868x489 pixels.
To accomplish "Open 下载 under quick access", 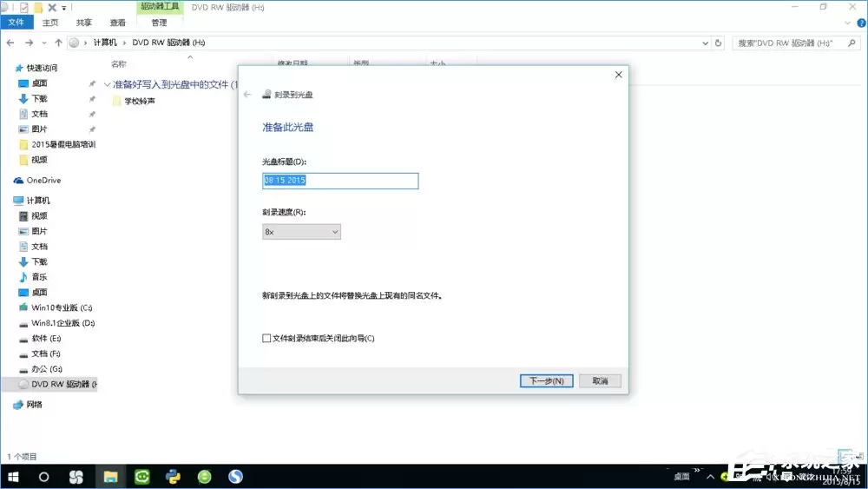I will click(x=39, y=98).
